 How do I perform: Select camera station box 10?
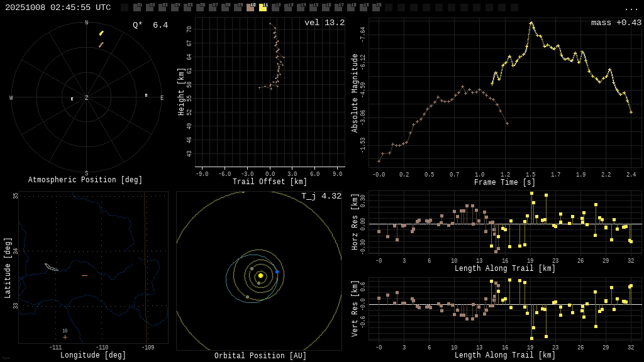250,8
